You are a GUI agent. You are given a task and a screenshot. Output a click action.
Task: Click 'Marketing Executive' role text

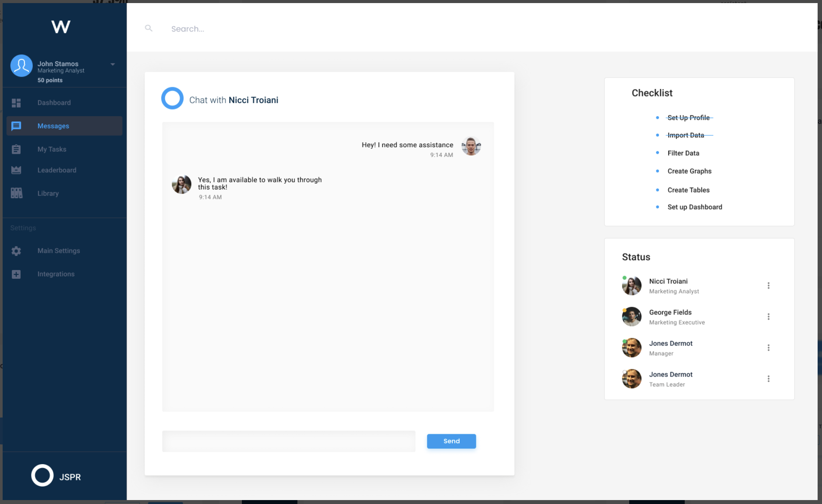click(677, 323)
